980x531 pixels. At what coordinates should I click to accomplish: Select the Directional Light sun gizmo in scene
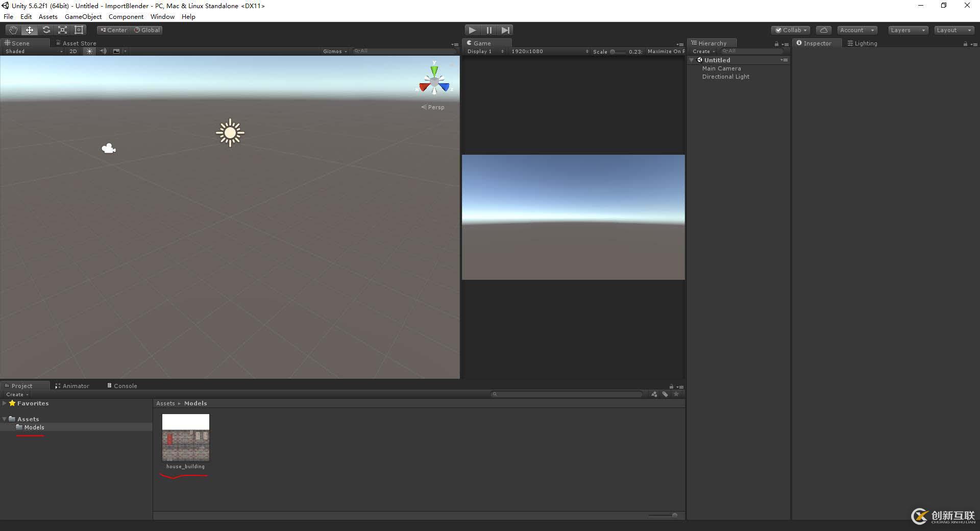point(230,133)
